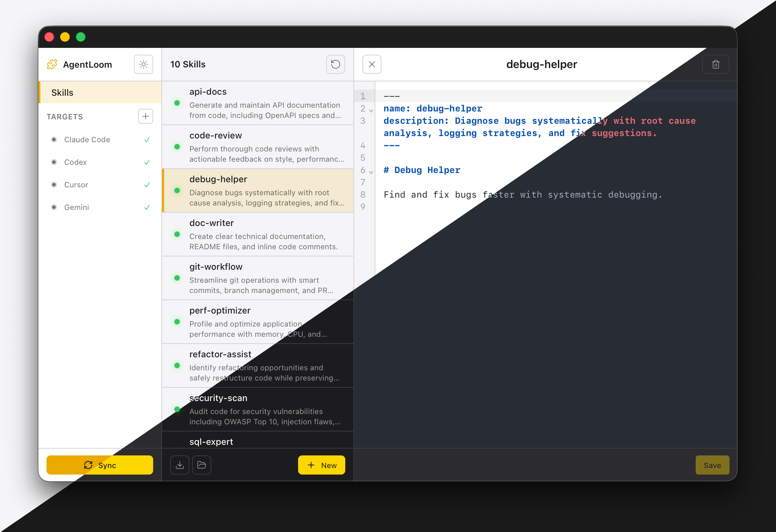This screenshot has height=532, width=776.
Task: Click green status dot of git-workflow
Action: coord(177,278)
